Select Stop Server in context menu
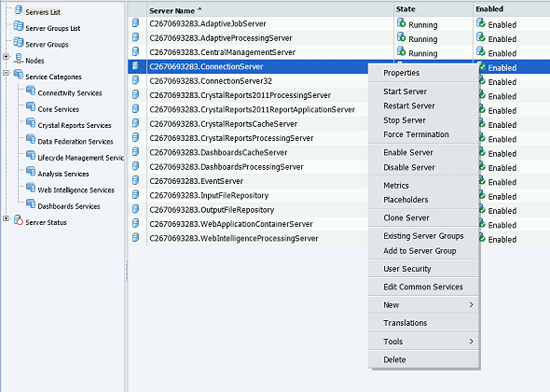This screenshot has height=392, width=550. [x=404, y=120]
